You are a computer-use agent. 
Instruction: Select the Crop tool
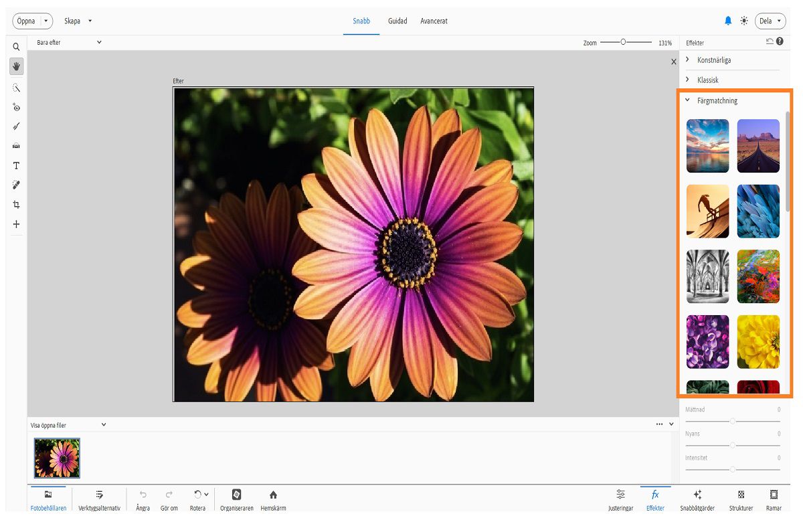(x=16, y=205)
